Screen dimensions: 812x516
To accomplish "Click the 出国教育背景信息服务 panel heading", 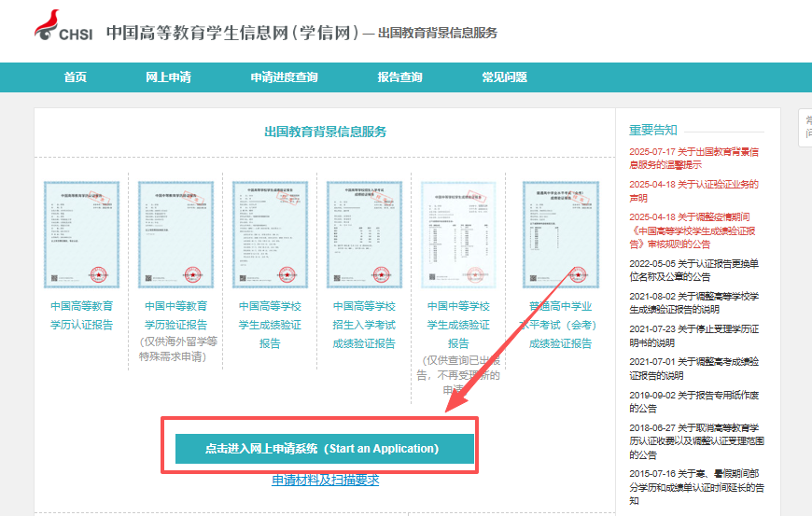I will (x=325, y=132).
